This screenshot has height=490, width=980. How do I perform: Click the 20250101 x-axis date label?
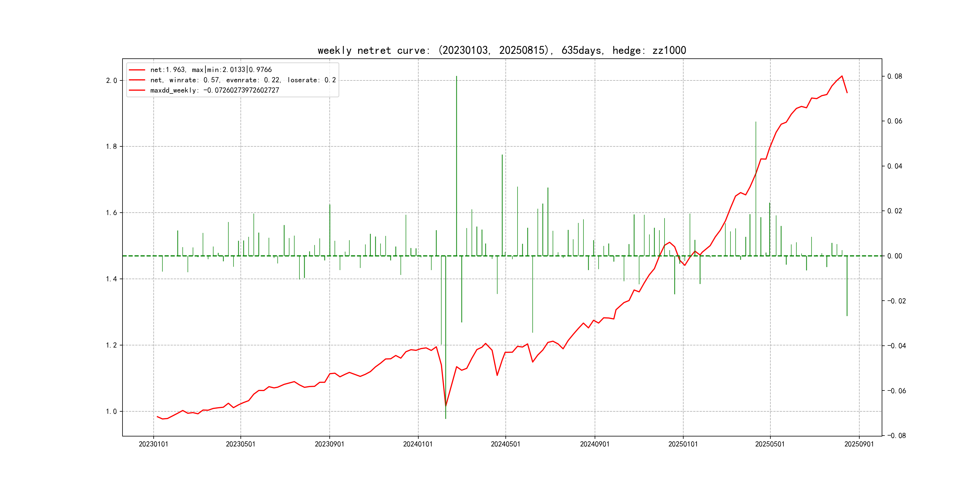683,444
